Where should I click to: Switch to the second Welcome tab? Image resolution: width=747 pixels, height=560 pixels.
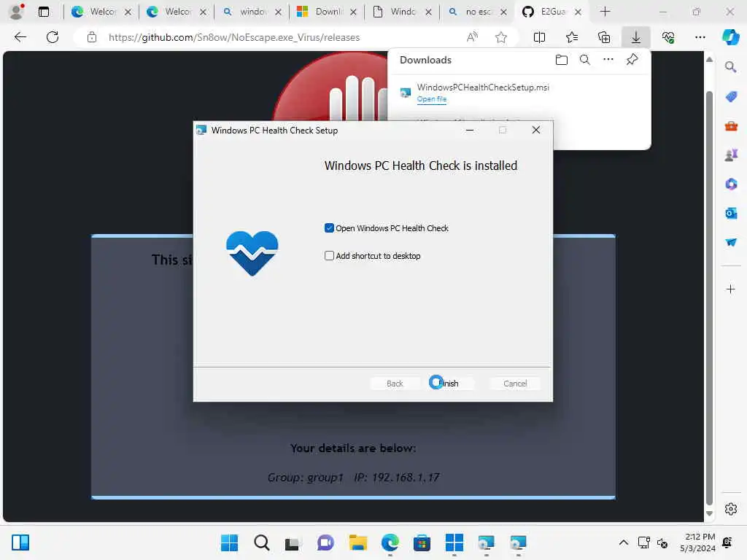(176, 12)
